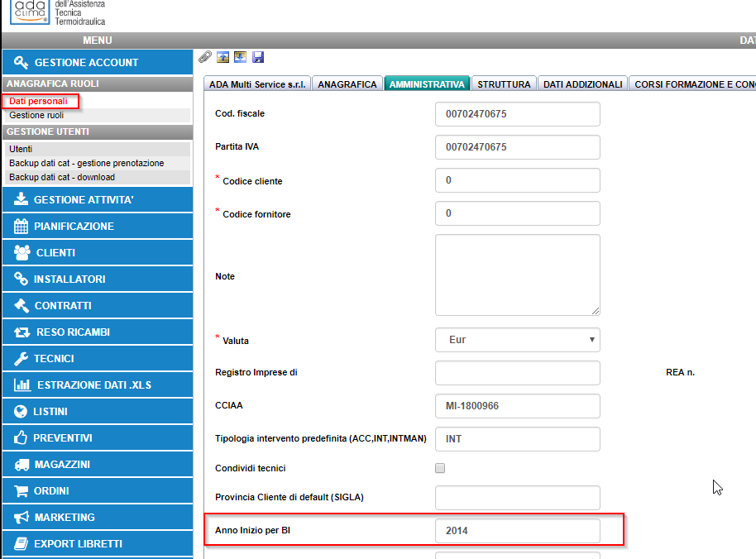Viewport: 756px width, 559px height.
Task: Click the Provincia Cliente di default field
Action: tap(517, 498)
